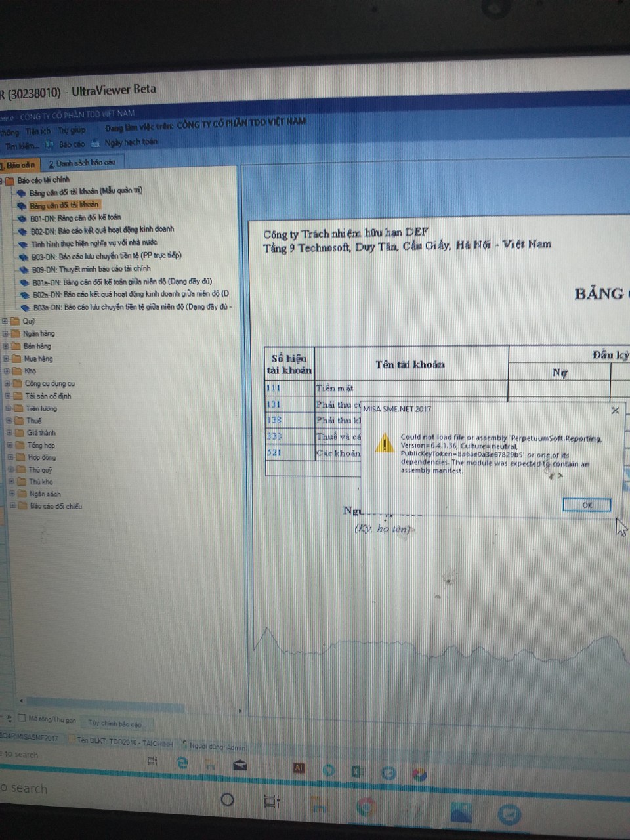Expand the Kho folder
The image size is (630, 840).
point(7,371)
